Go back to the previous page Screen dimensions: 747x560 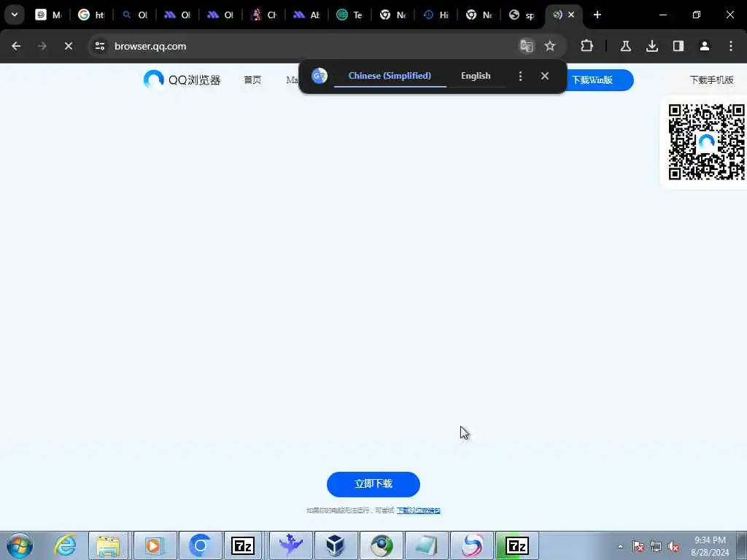pos(16,46)
